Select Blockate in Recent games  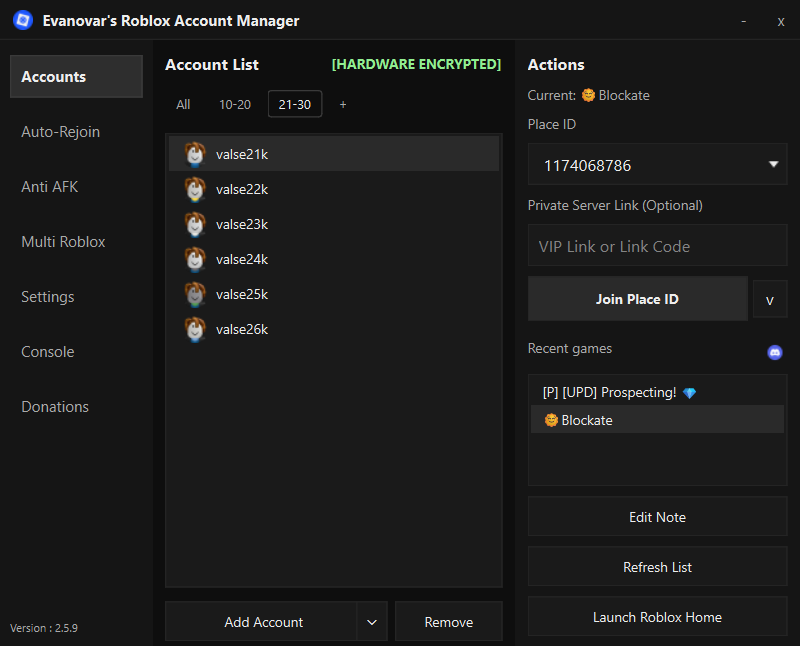(657, 420)
